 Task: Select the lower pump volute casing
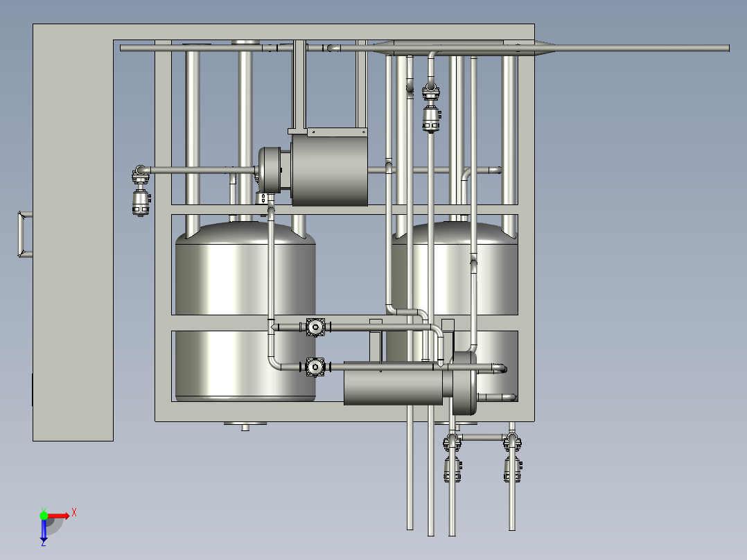[464, 383]
